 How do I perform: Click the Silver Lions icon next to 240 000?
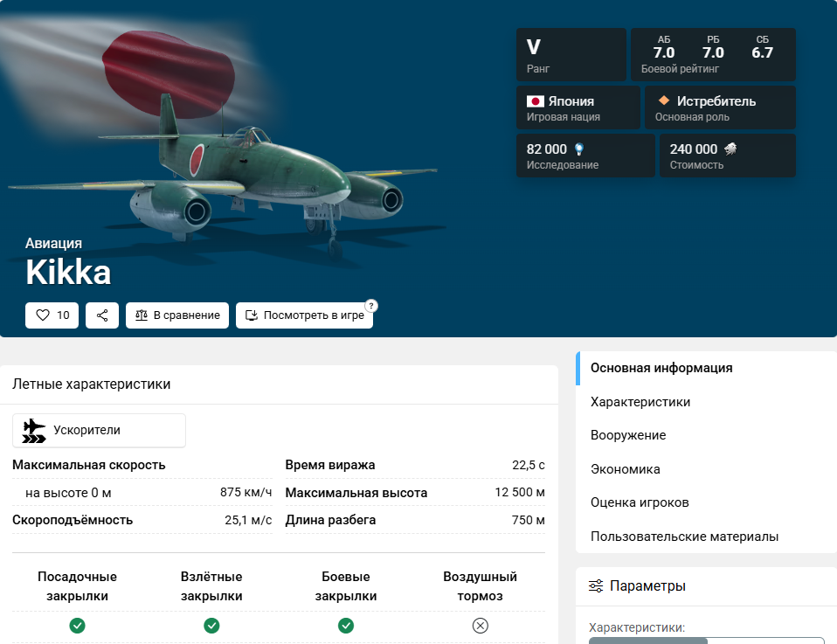tap(731, 149)
